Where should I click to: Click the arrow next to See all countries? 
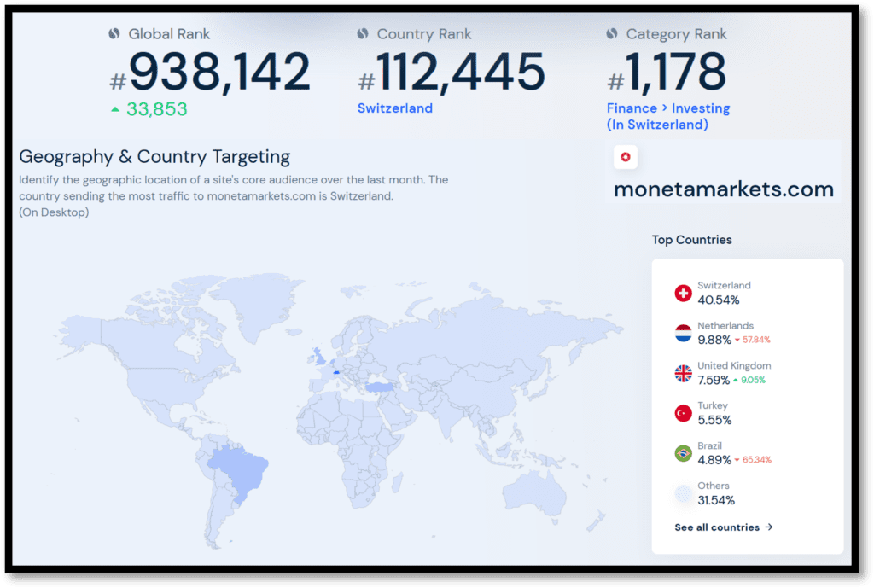point(769,527)
